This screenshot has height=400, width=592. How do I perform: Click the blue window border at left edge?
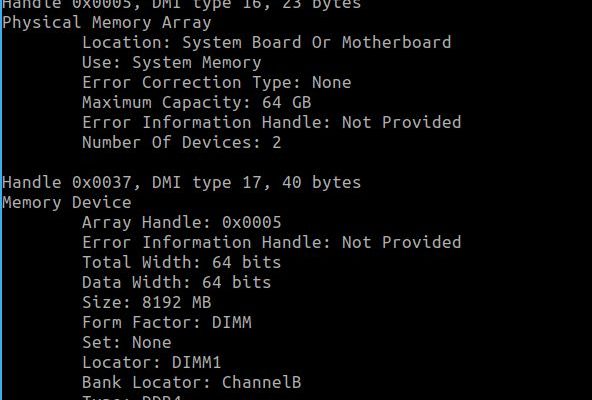1,200
